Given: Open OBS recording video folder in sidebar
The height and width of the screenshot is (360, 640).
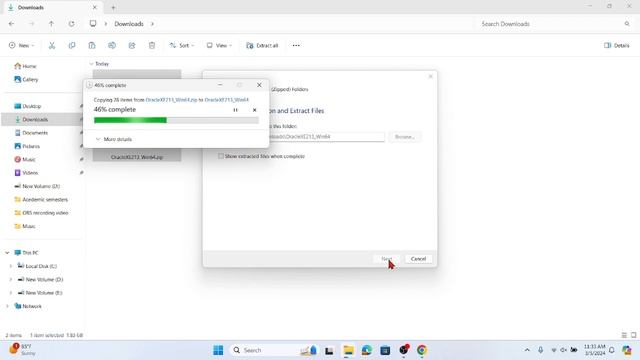Looking at the screenshot, I should 41,213.
